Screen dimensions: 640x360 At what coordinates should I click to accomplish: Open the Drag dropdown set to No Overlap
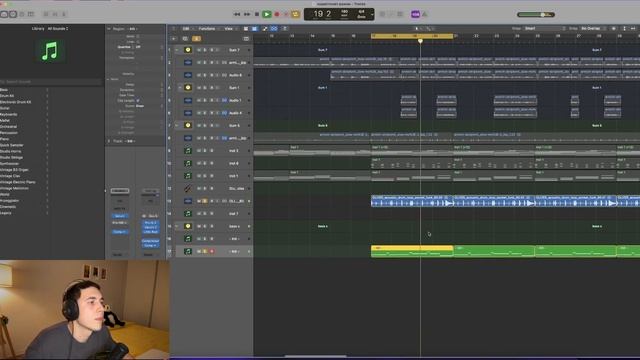click(x=593, y=29)
